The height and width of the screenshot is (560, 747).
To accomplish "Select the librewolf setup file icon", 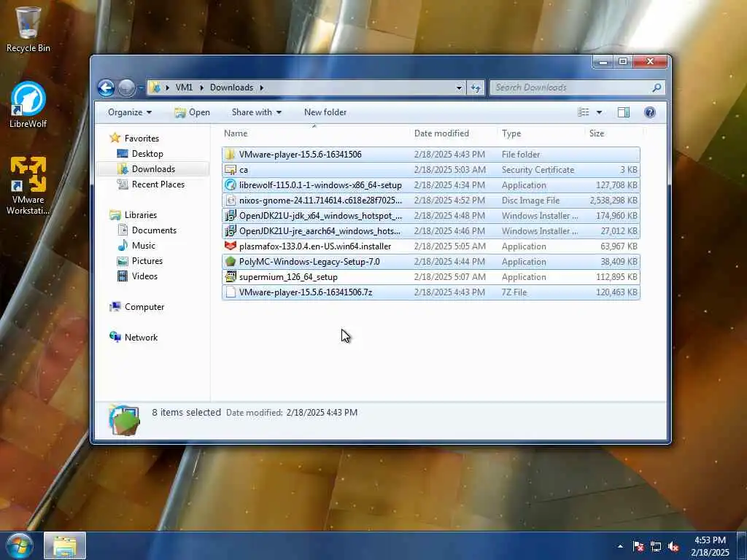I will [x=231, y=184].
